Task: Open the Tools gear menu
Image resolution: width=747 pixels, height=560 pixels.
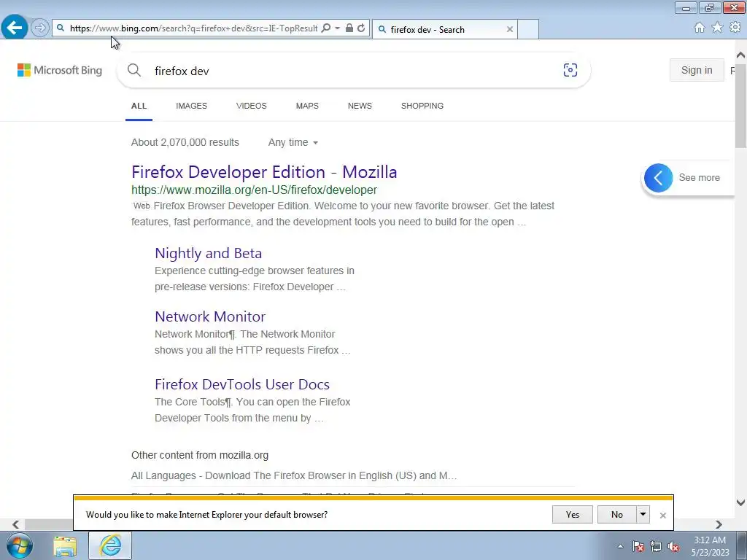Action: (x=735, y=28)
